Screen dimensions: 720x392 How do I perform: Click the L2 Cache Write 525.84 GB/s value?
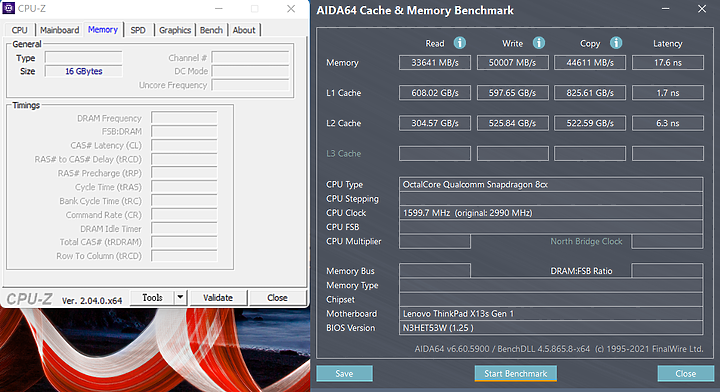click(x=512, y=123)
